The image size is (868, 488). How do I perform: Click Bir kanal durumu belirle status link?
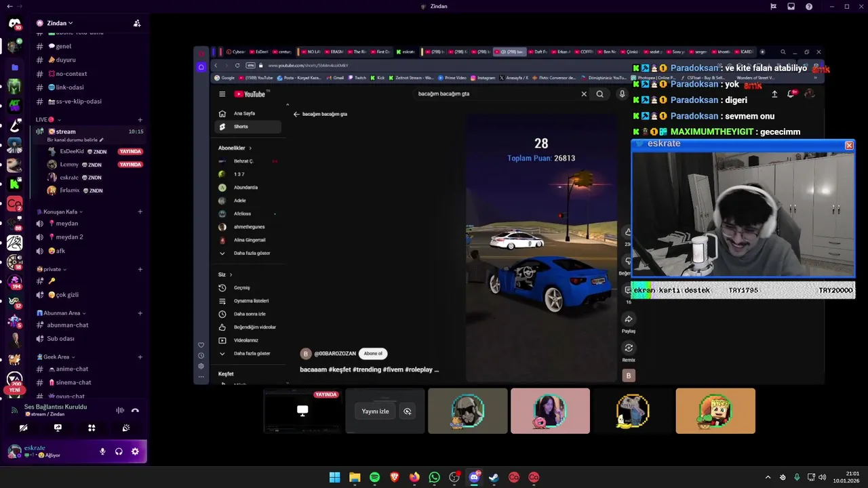[x=75, y=140]
